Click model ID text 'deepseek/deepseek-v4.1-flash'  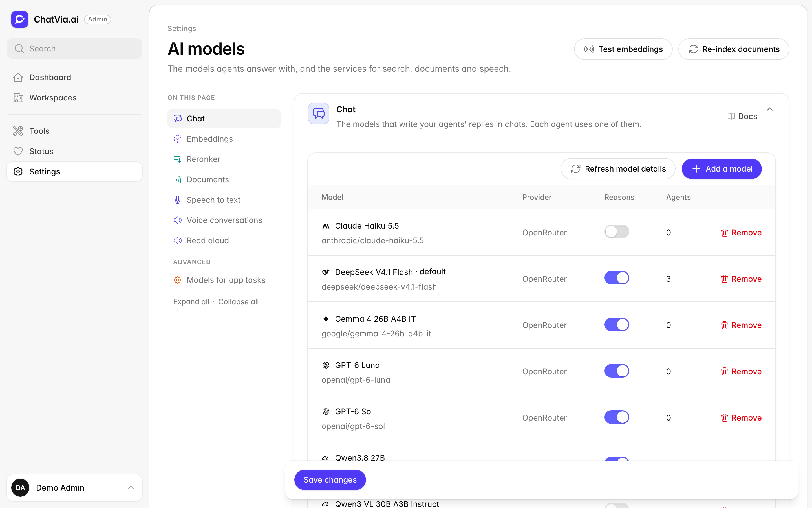tap(379, 287)
